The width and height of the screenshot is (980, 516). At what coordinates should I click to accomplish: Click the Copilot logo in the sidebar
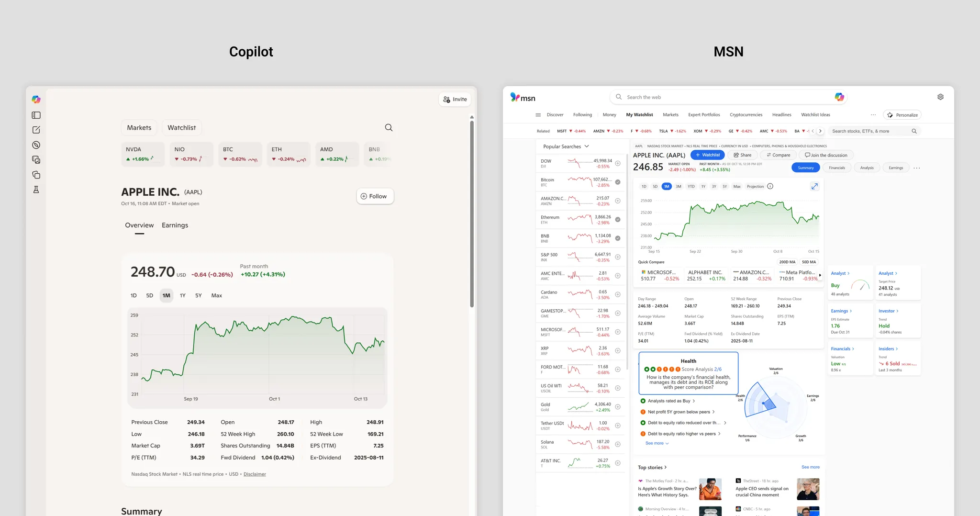point(36,100)
